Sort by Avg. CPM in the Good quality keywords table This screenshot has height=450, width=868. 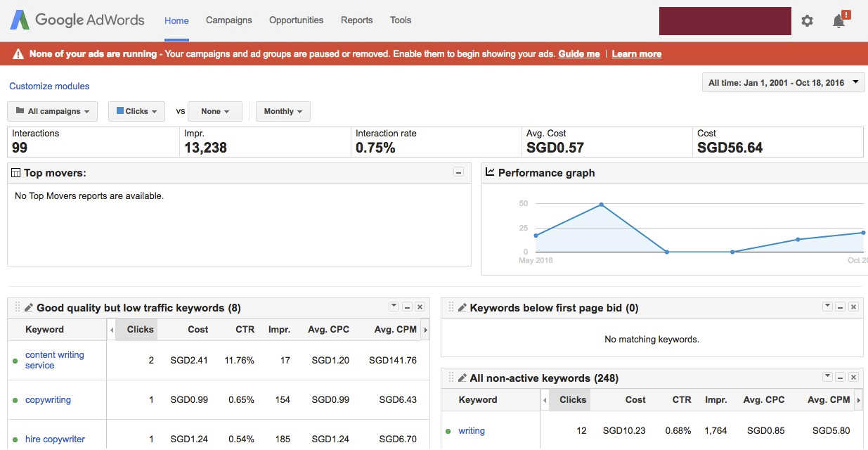pyautogui.click(x=396, y=330)
